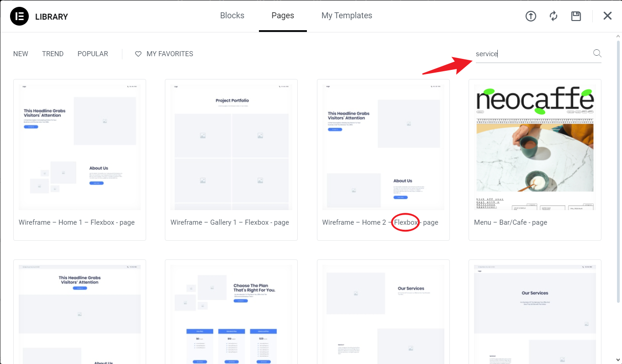Sort templates by POPULAR
Screen dimensions: 622x364
coord(93,54)
